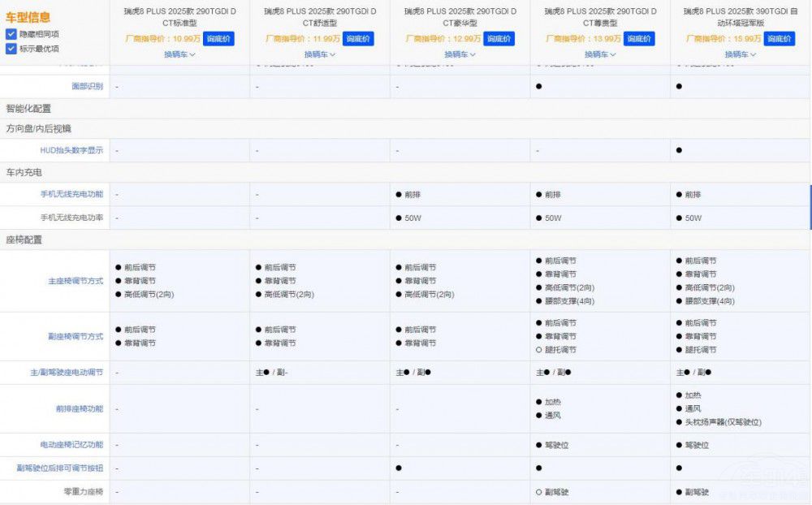This screenshot has width=812, height=505.
Task: Open the 副驾驶位后排可调节按钮 row label
Action: click(60, 468)
